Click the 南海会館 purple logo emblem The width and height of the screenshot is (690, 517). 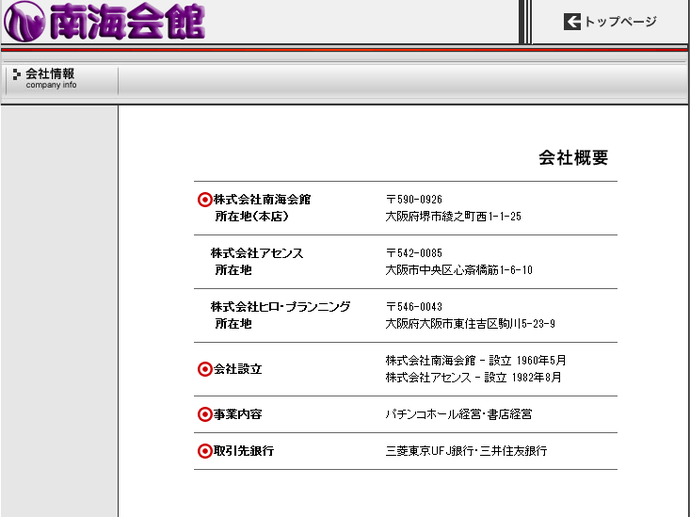pyautogui.click(x=25, y=21)
